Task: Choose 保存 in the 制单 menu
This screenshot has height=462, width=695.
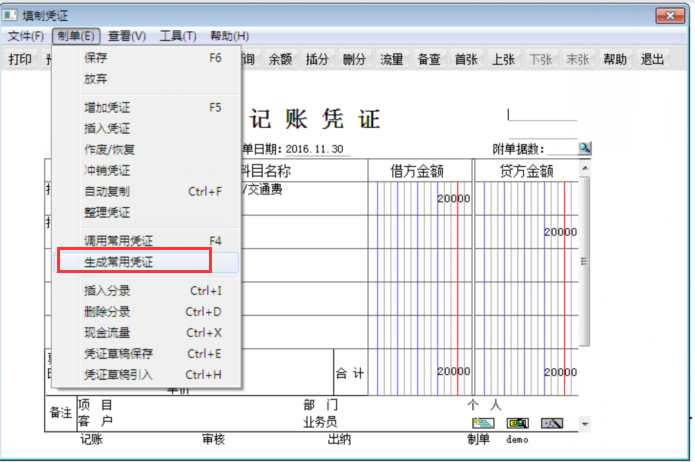Action: click(x=97, y=58)
